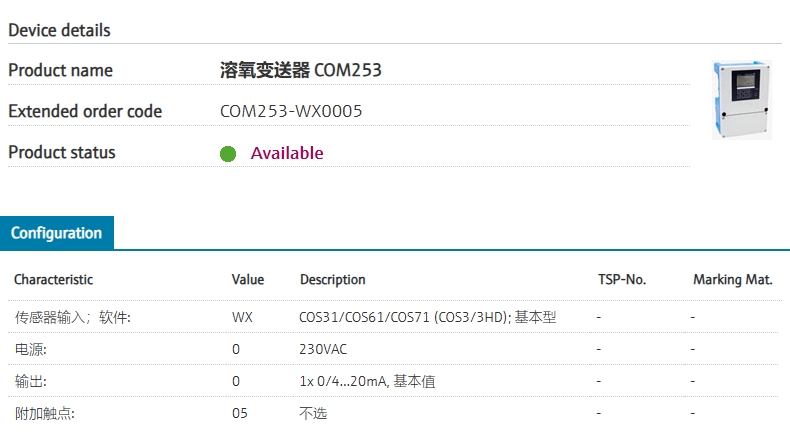Select the 传感器输入; 软件 characteristic row
The image size is (790, 435).
pos(393,317)
